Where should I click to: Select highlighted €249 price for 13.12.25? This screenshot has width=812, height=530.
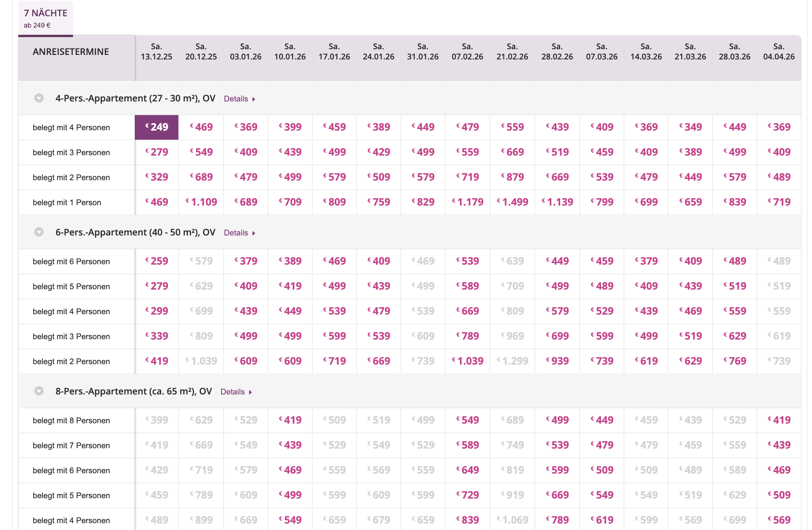point(157,127)
